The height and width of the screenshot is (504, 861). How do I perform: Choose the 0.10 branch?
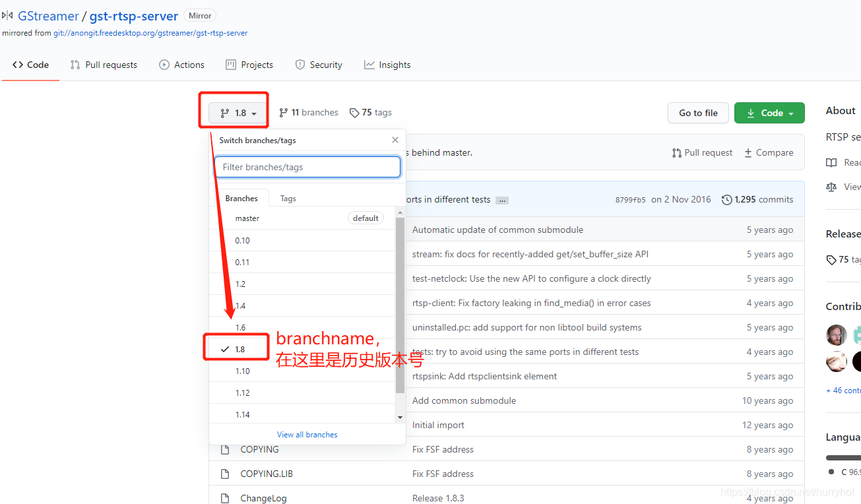coord(302,240)
